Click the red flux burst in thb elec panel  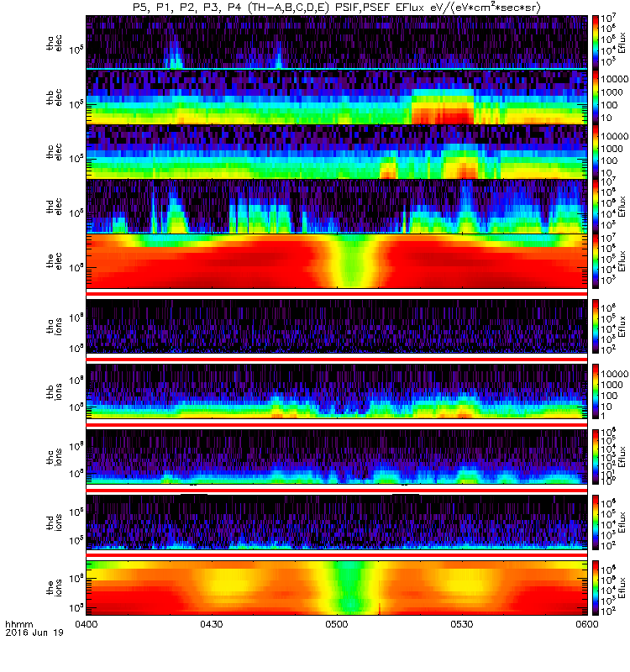[443, 115]
